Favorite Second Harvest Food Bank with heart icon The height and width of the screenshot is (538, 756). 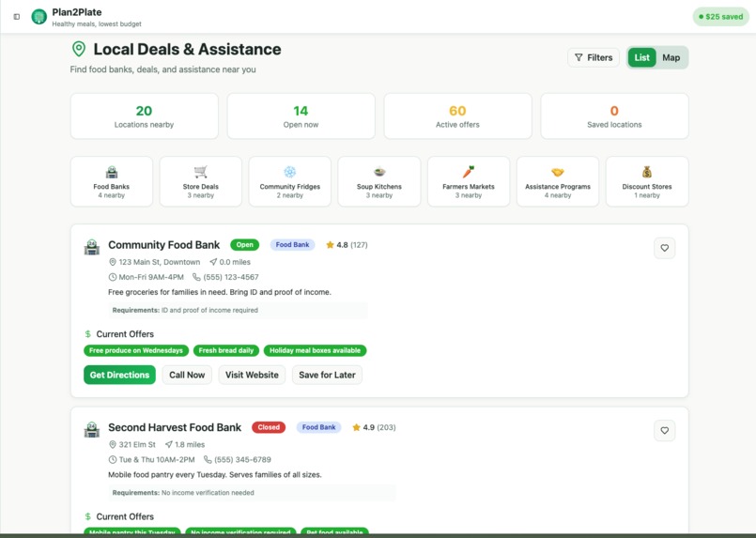(664, 431)
